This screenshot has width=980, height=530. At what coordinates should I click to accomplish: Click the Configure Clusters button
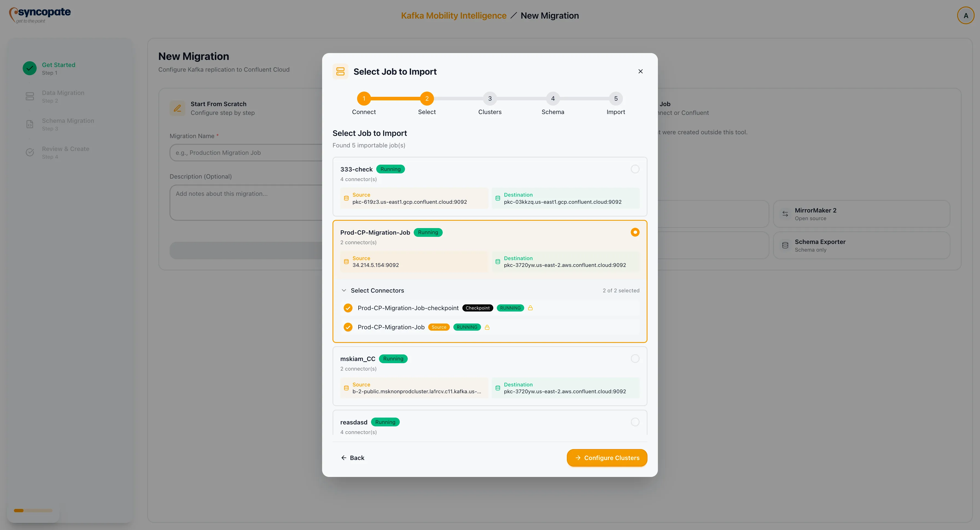[606, 458]
